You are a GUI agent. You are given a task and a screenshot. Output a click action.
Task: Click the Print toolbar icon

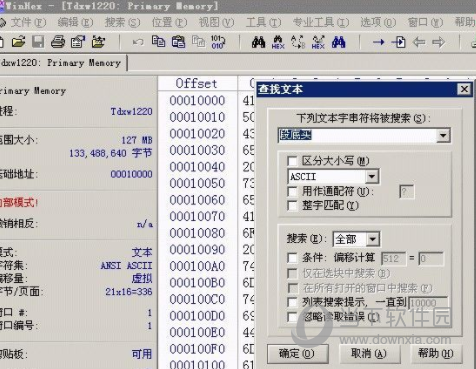[x=58, y=42]
